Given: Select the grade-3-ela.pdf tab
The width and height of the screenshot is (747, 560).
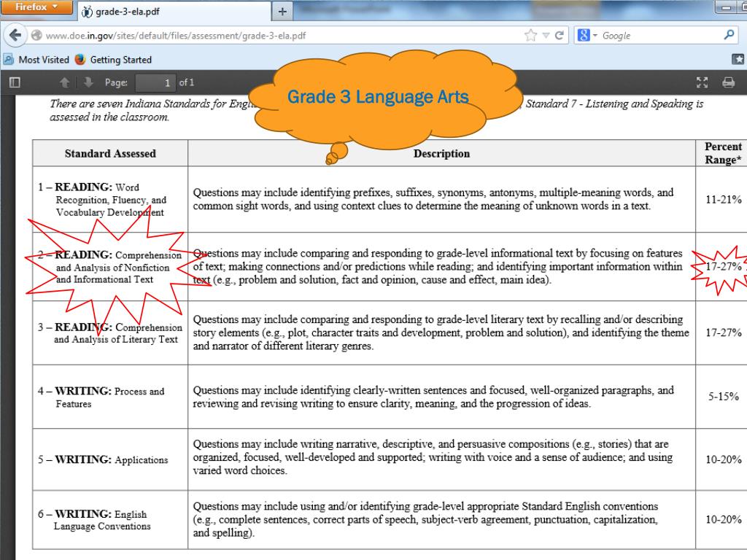Looking at the screenshot, I should click(x=174, y=12).
